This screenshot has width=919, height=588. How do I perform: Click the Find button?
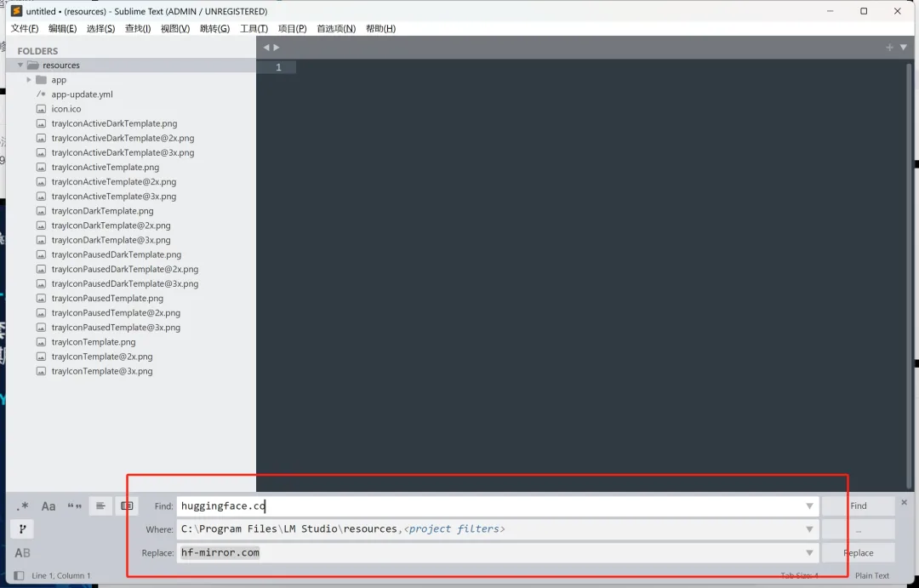(858, 506)
